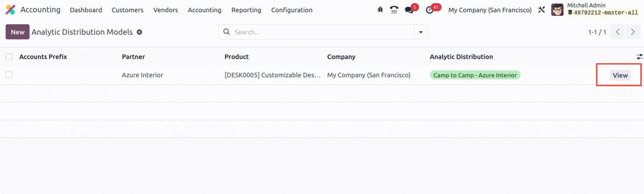The height and width of the screenshot is (194, 644).
Task: Click the Accounting app logo icon
Action: coord(10,10)
